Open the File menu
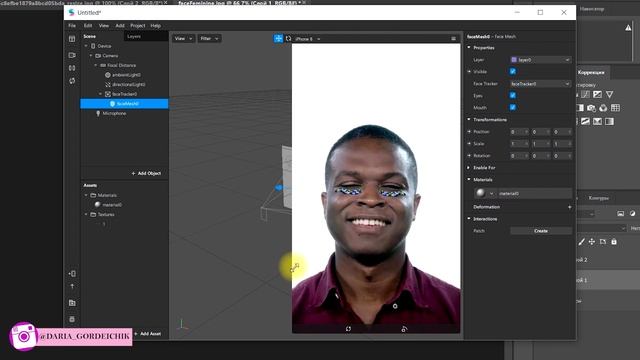 [x=72, y=25]
